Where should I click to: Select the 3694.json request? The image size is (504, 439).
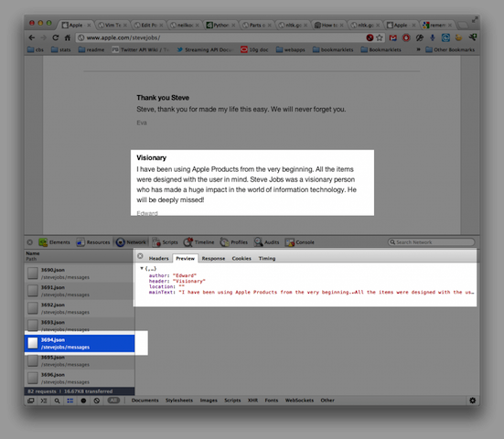tap(80, 343)
